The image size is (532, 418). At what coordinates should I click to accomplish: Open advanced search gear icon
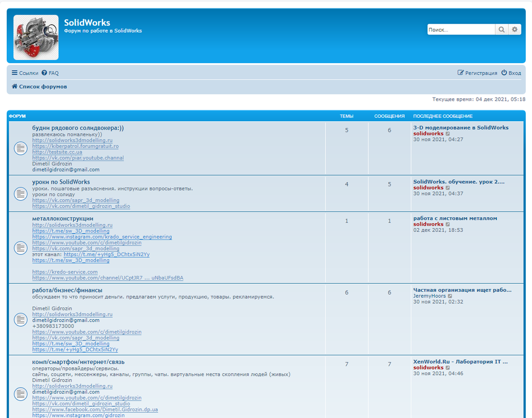pyautogui.click(x=515, y=30)
